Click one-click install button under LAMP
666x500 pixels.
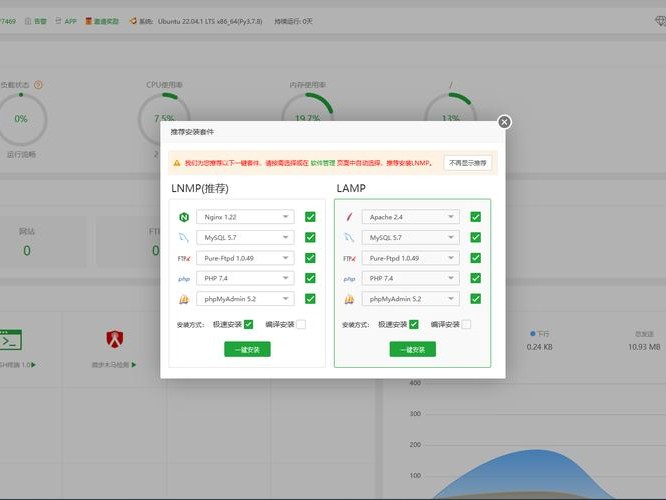pyautogui.click(x=412, y=349)
